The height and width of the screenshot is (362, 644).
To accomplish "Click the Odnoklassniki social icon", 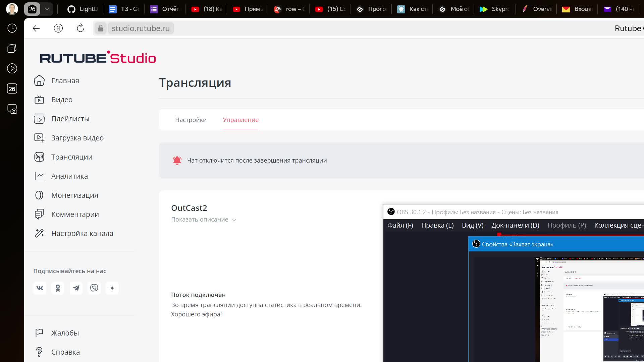I will (58, 288).
